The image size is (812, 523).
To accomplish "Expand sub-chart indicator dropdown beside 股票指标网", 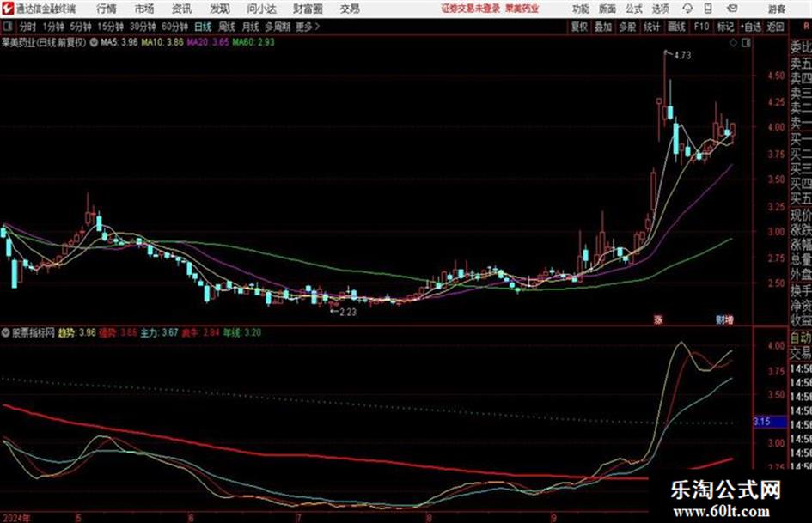I will point(6,333).
